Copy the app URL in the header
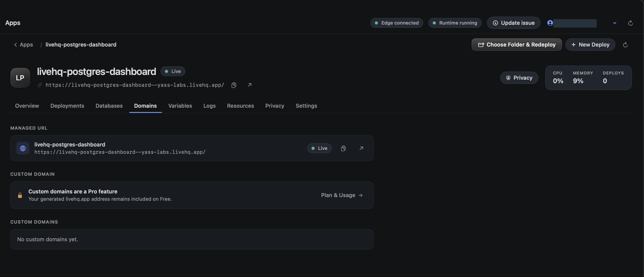644x277 pixels. pos(234,85)
